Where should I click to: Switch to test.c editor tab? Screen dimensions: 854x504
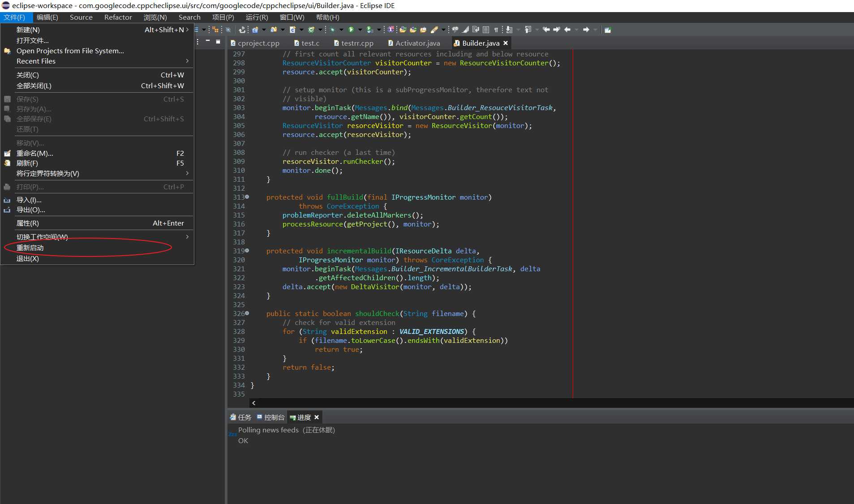(x=307, y=43)
